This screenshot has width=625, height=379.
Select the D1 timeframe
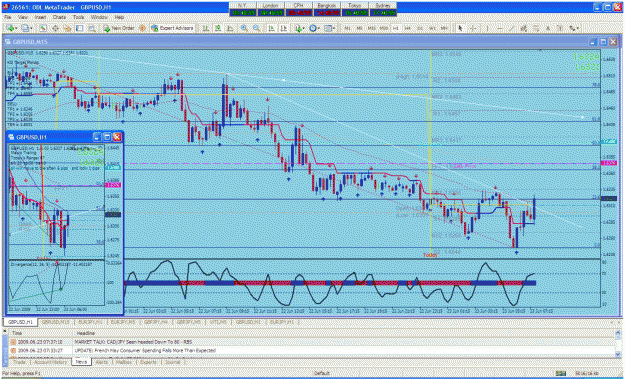tap(420, 28)
